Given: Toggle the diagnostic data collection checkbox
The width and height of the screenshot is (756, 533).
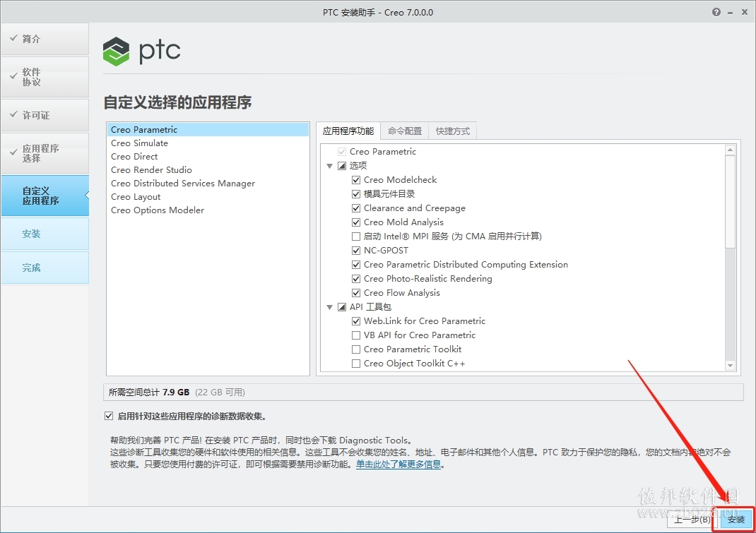Looking at the screenshot, I should pyautogui.click(x=109, y=416).
